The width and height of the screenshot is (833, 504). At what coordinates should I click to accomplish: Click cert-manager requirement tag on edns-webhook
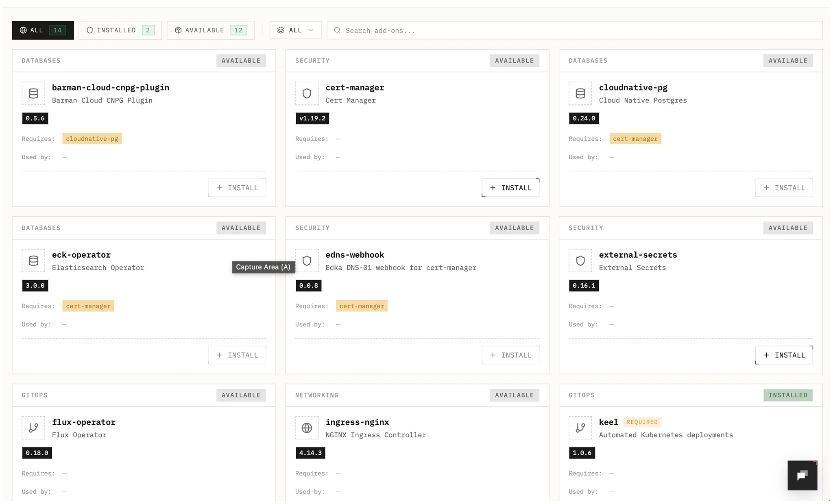tap(362, 306)
